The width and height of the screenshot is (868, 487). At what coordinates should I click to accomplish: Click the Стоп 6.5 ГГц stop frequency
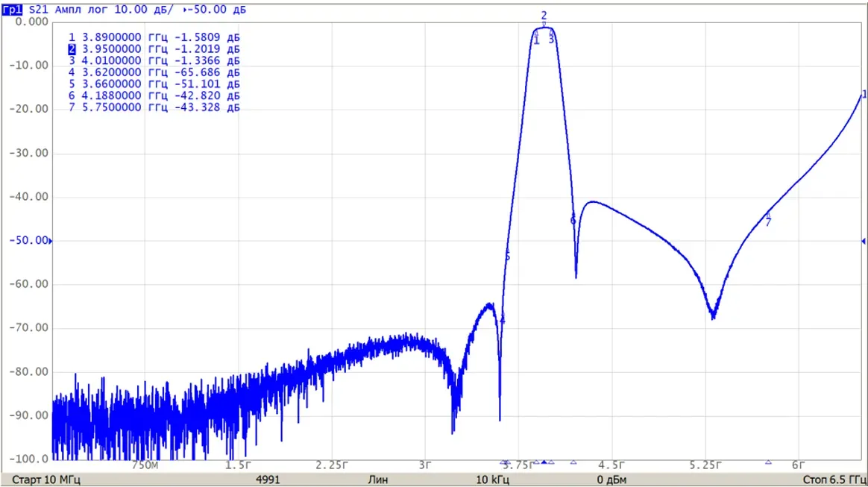point(834,480)
